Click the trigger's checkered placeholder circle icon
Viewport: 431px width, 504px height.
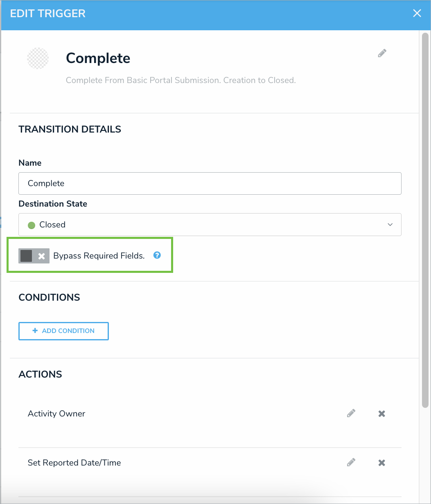38,58
